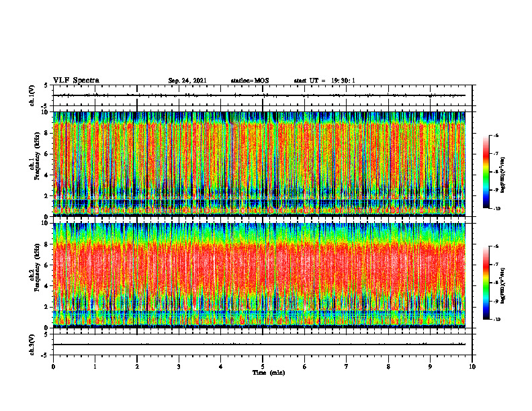
Task: Click the "-8" value on ch.2 color bar
Action: tap(496, 283)
